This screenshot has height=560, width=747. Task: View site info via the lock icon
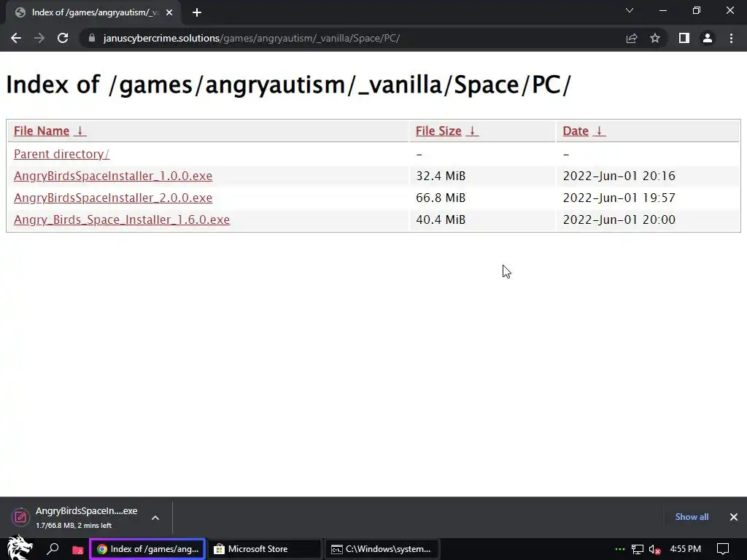(92, 38)
